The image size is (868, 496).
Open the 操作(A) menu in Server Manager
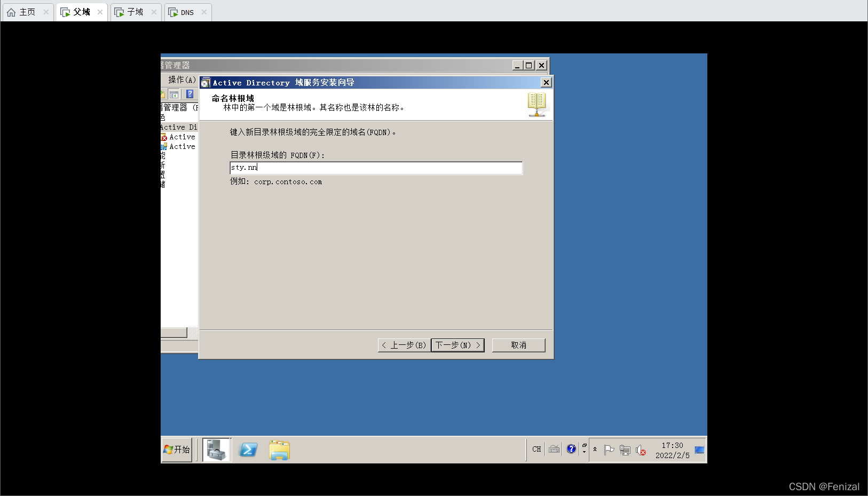182,80
